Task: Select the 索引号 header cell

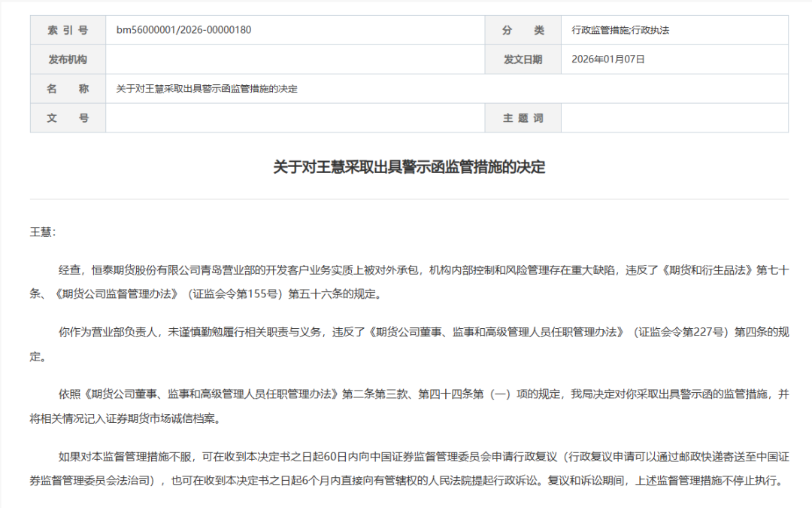Action: [67, 30]
